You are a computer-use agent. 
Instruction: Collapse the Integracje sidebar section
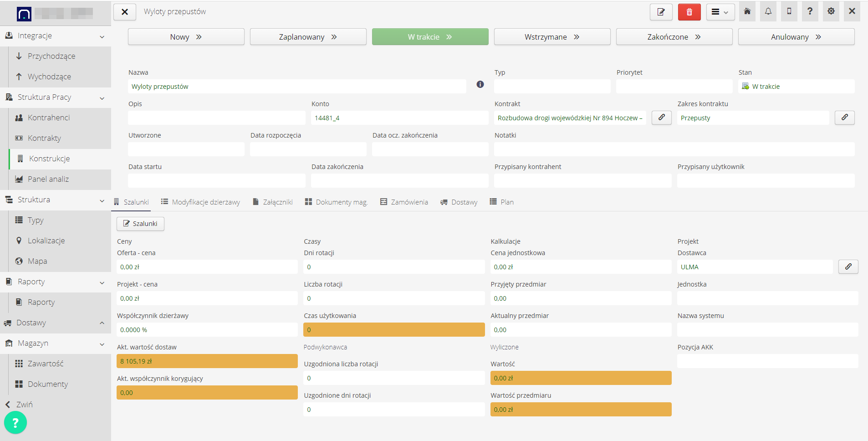(x=102, y=36)
